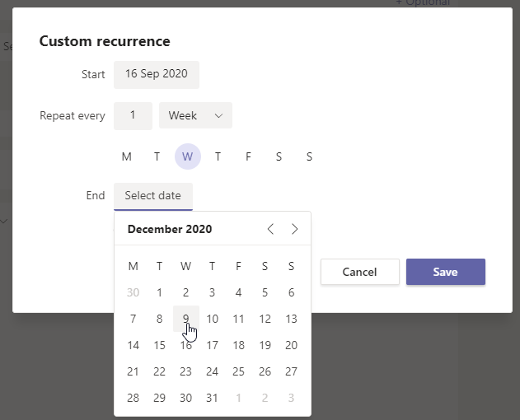Click the Save button
This screenshot has height=420, width=520.
445,272
